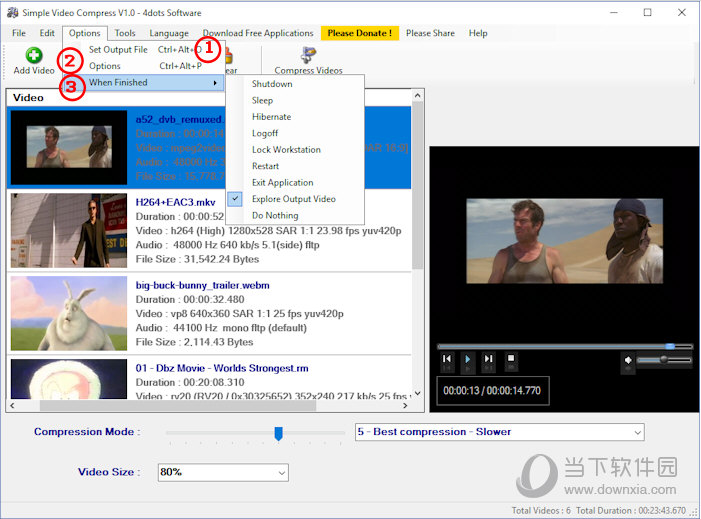This screenshot has width=701, height=519.
Task: Open the File menu
Action: click(x=19, y=33)
